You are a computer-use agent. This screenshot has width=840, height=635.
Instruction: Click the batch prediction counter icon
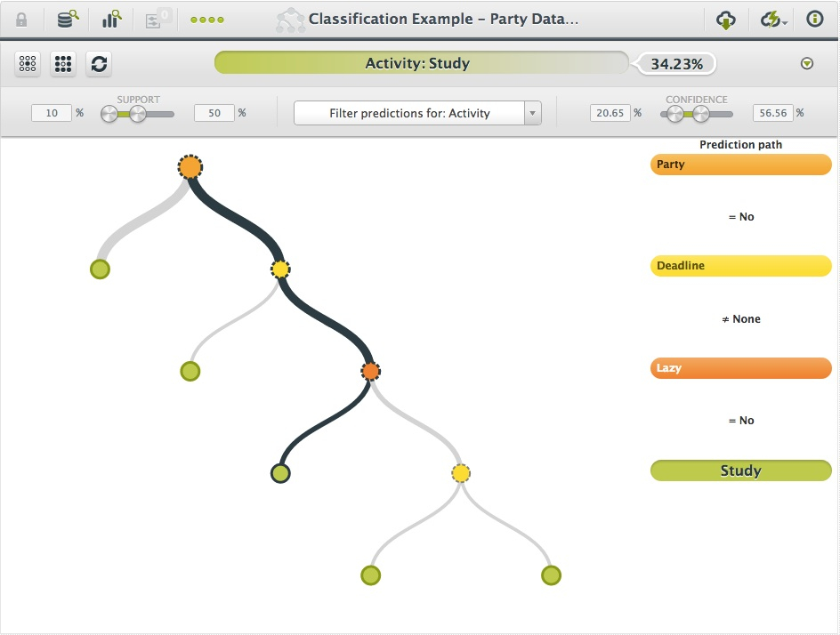(x=157, y=19)
